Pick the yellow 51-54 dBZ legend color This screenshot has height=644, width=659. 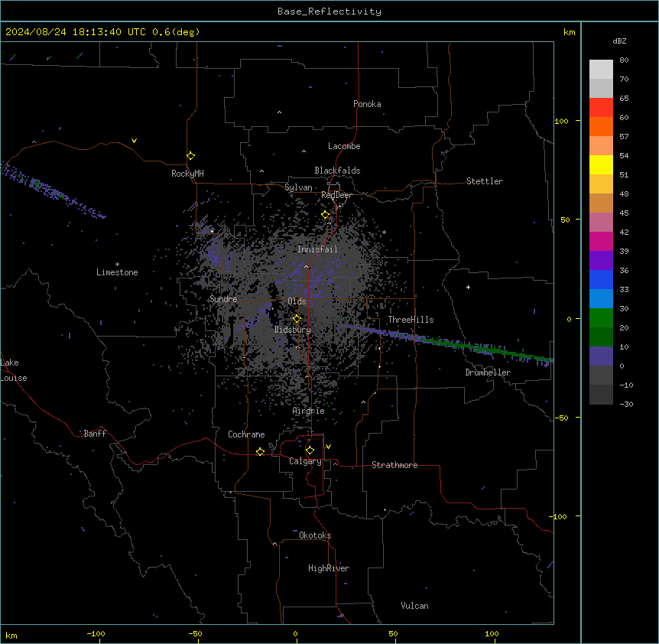coord(601,164)
